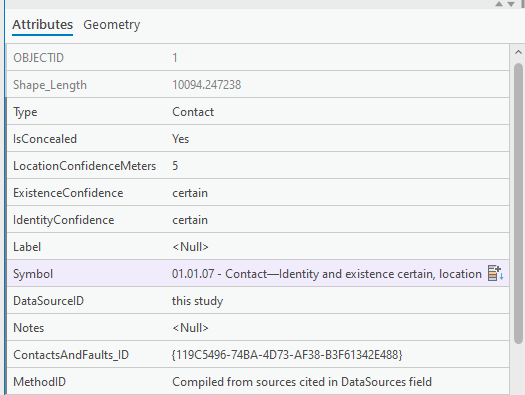The image size is (525, 395).
Task: Click the Notes field's <Null> value
Action: (x=190, y=328)
